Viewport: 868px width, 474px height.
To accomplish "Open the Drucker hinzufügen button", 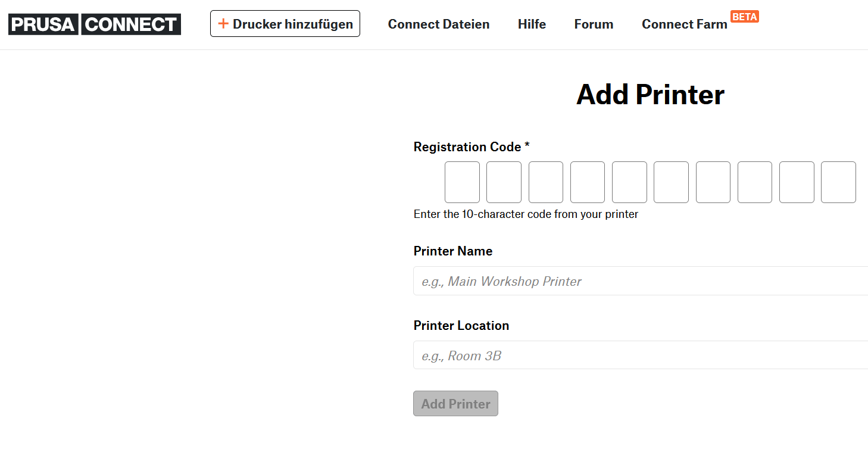I will 285,24.
